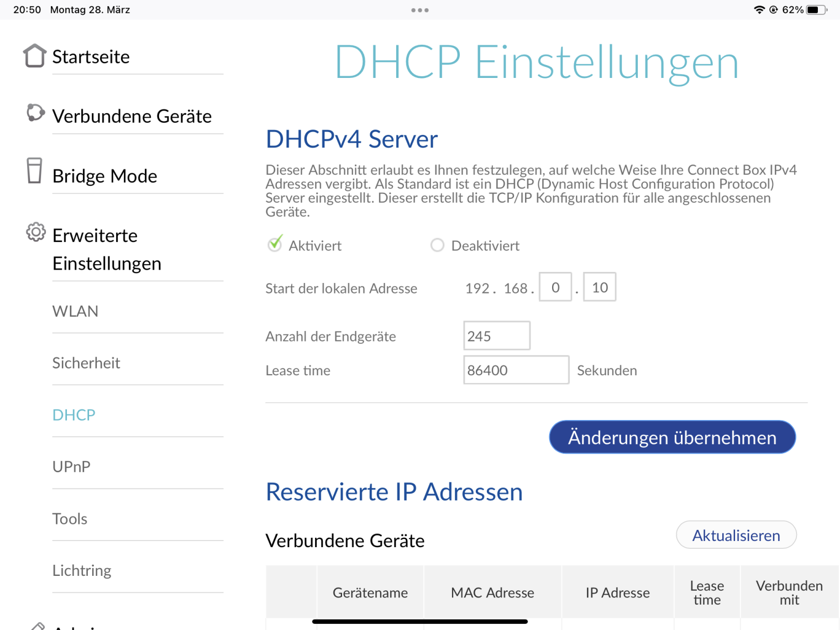Open the UPnP settings page
Screen dimensions: 840x630
point(71,467)
